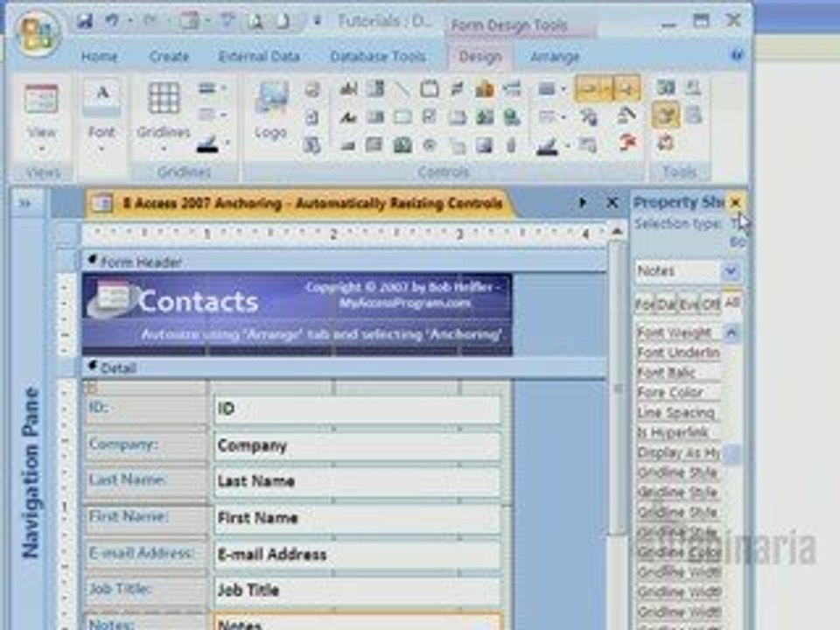The image size is (840, 630).
Task: Toggle the Property Sheet button in Tools
Action: [666, 115]
